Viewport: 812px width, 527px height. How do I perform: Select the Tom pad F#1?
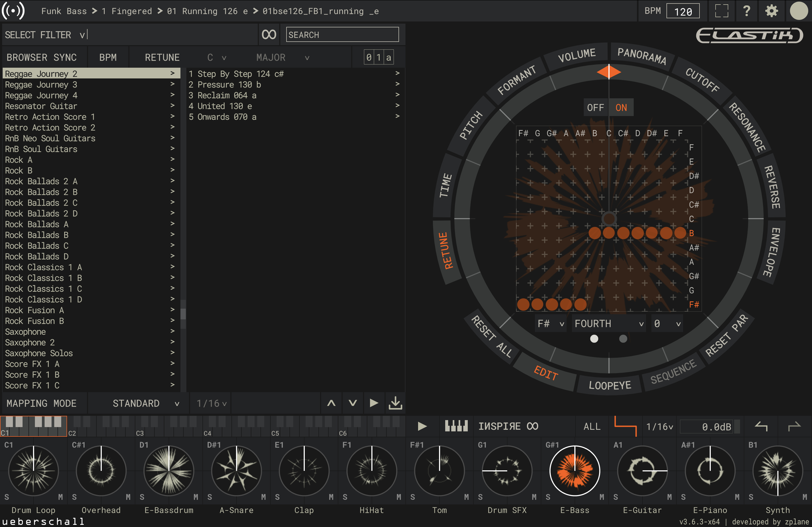tap(440, 471)
